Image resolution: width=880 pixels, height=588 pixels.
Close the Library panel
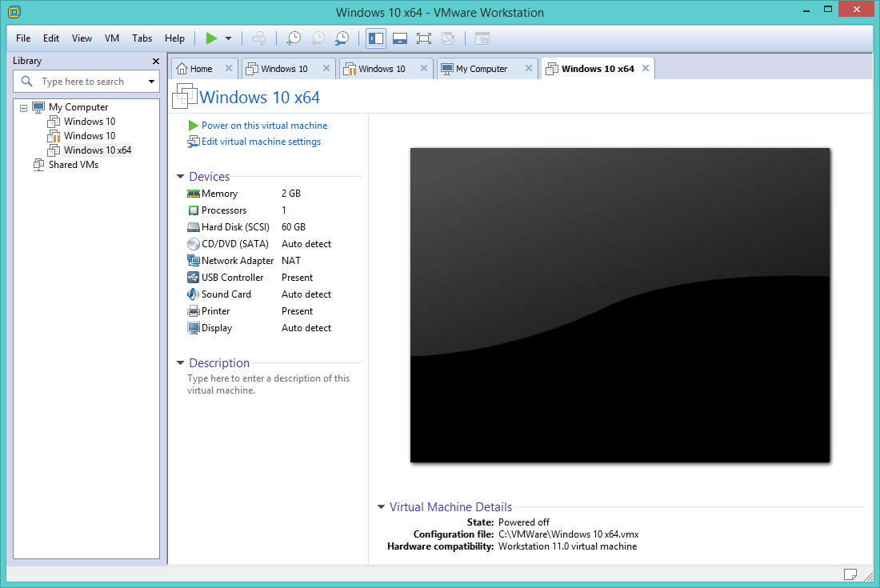point(155,61)
